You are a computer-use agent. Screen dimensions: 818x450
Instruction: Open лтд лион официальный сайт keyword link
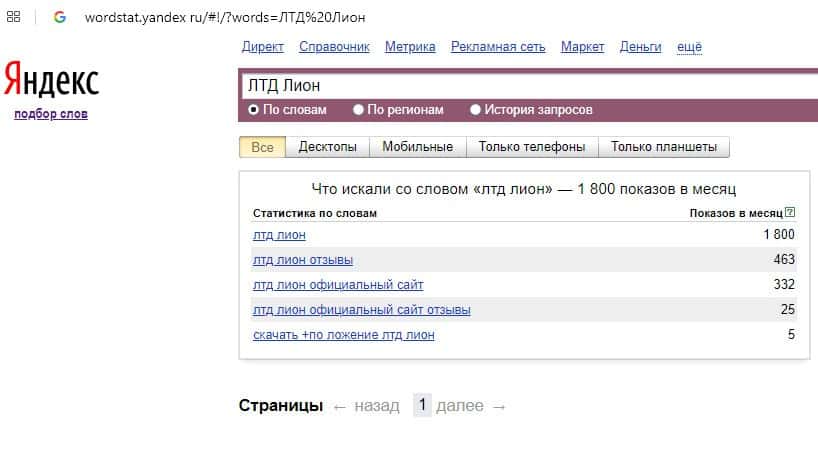pos(338,285)
